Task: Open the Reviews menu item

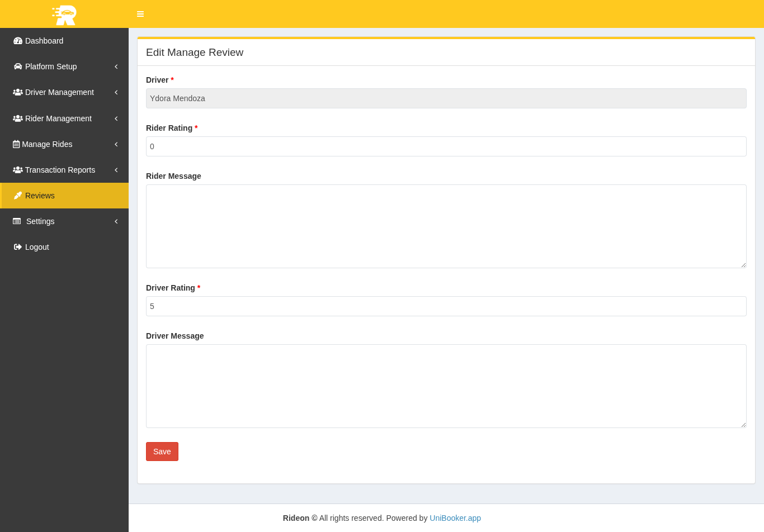Action: [40, 196]
